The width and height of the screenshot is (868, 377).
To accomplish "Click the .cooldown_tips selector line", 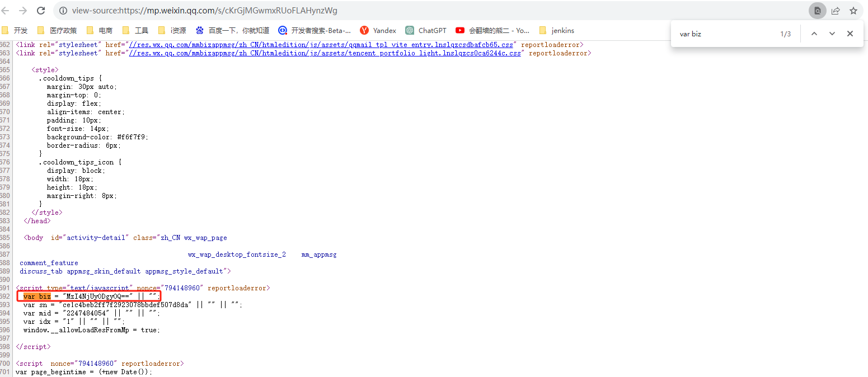I will [x=71, y=78].
